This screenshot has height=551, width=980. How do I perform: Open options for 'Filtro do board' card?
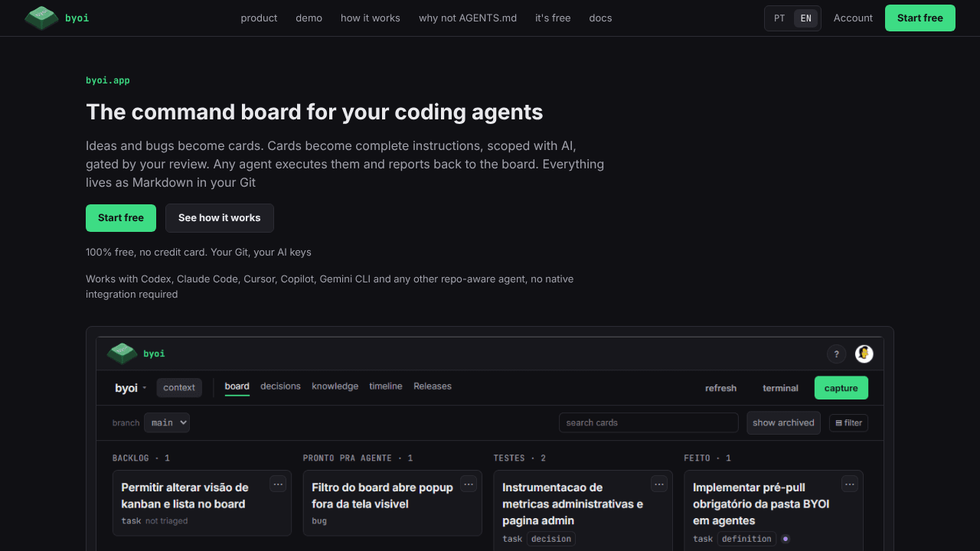(469, 484)
